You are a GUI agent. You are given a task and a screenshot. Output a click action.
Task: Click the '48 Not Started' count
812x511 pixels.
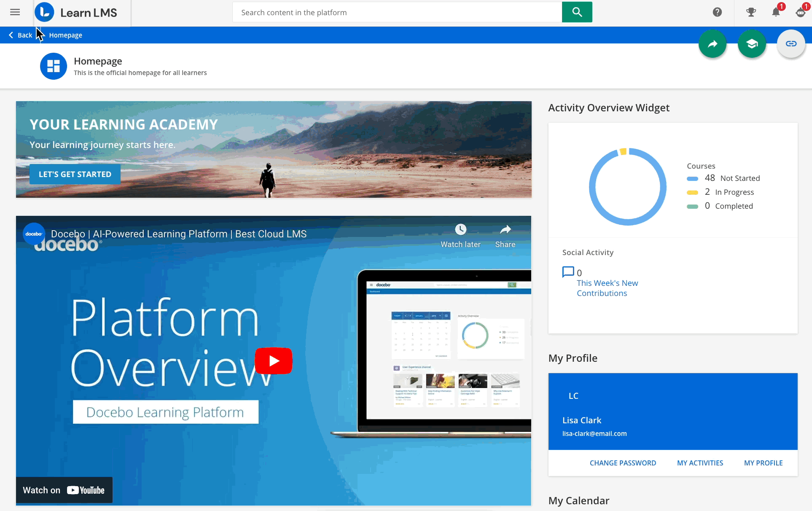coord(732,178)
